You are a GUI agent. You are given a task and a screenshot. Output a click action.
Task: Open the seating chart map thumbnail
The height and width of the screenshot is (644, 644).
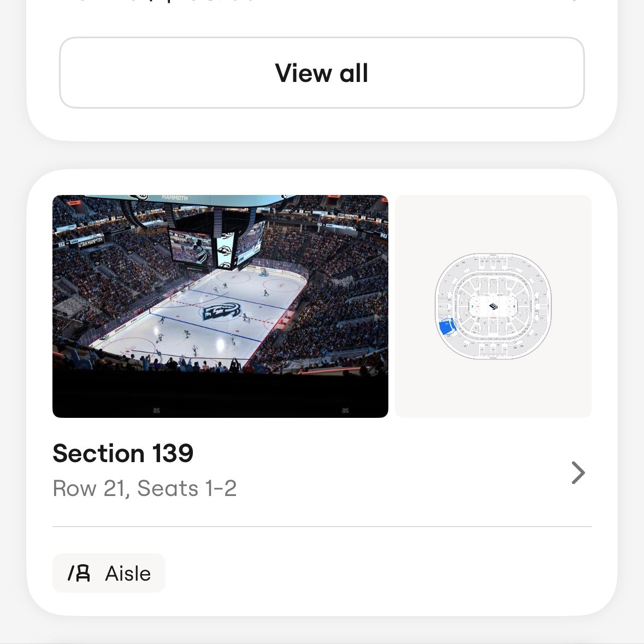coord(493,306)
